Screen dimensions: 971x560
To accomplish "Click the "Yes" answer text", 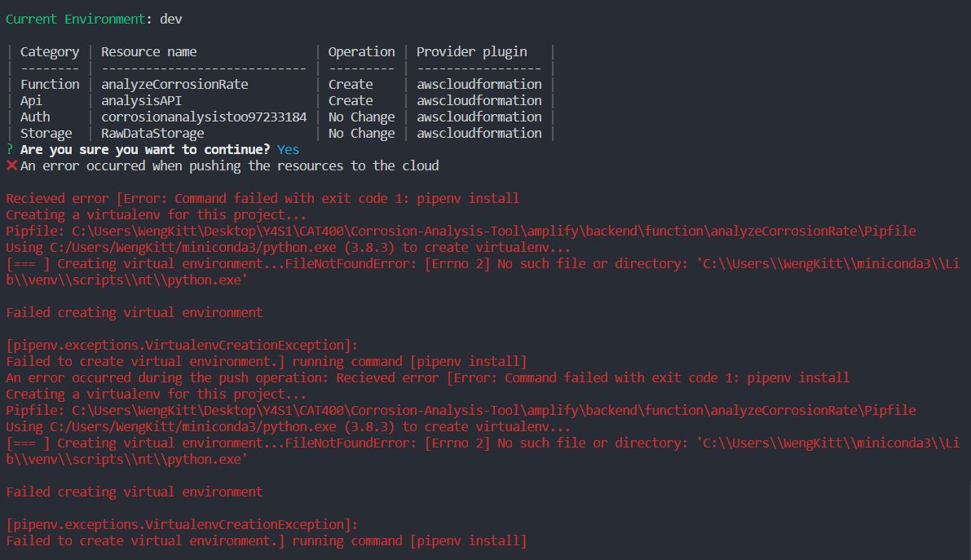I will (288, 149).
